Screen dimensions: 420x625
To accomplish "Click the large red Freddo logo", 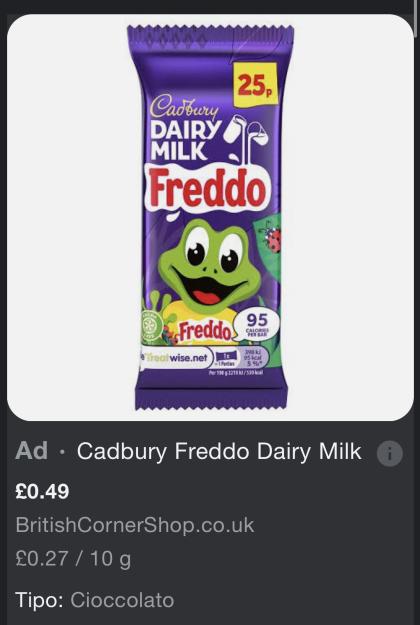I will coord(208,187).
